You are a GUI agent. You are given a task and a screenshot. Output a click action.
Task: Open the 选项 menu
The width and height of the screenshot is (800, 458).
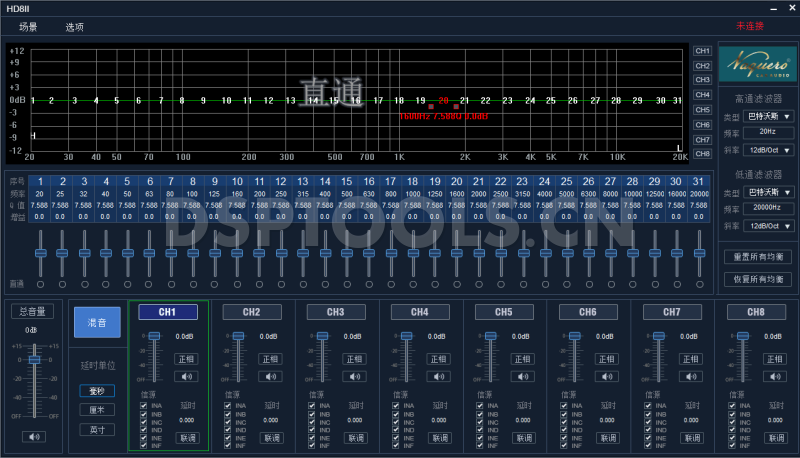[75, 27]
